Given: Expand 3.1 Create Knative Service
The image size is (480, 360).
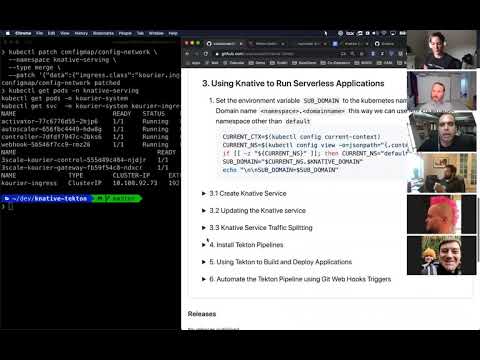Looking at the screenshot, I should pyautogui.click(x=244, y=193).
